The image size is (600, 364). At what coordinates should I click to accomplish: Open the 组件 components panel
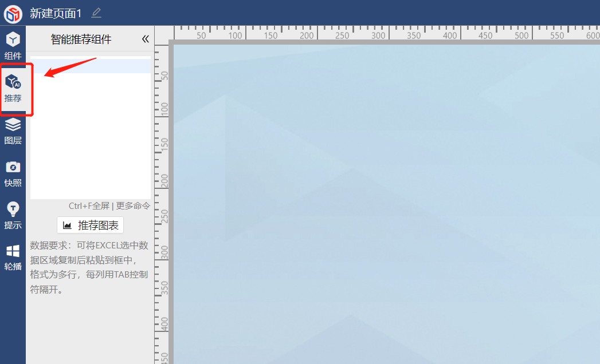[x=13, y=46]
